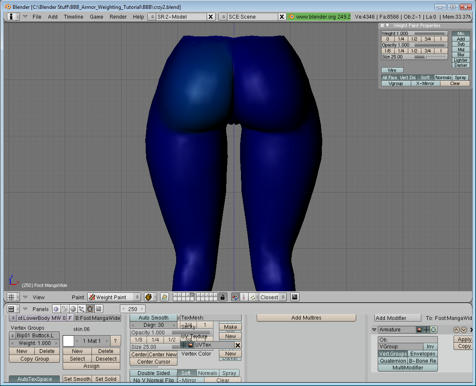Open the Closest snap mode dropdown

[272, 297]
